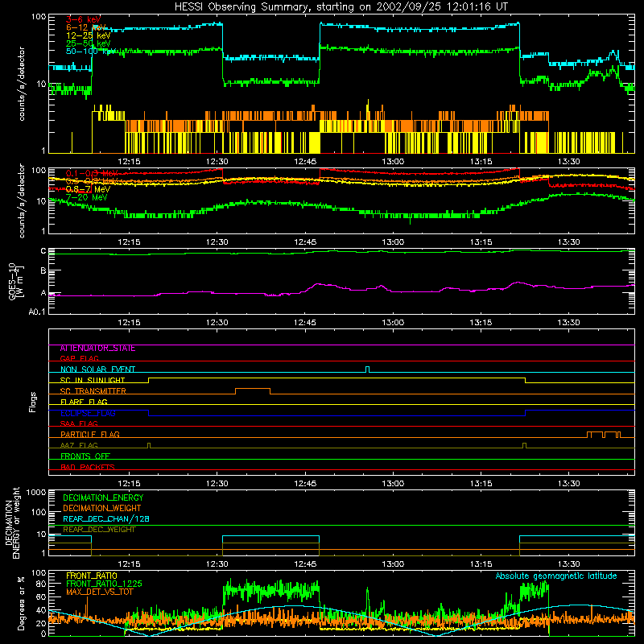Click the 'DECIMATION ENERGY or weight' axis label
Screen dimensions: 644x644
[x=12, y=523]
